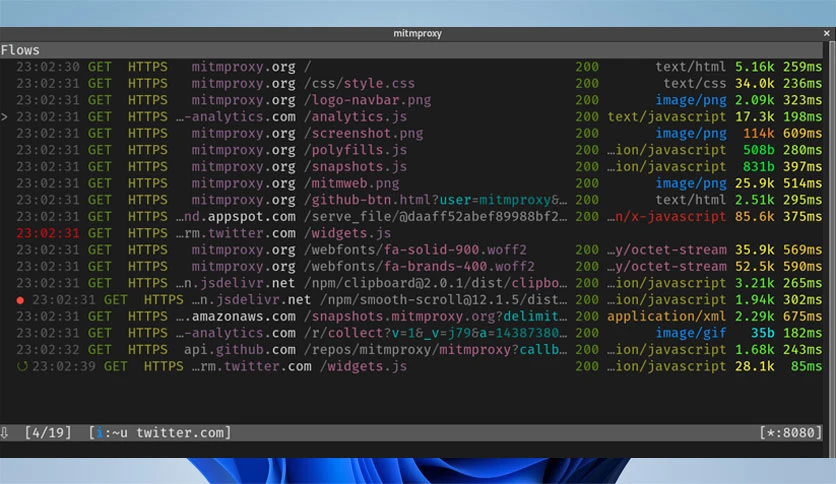Click the cursor arrow beside the analytics.js row
This screenshot has width=836, height=484.
pyautogui.click(x=4, y=117)
